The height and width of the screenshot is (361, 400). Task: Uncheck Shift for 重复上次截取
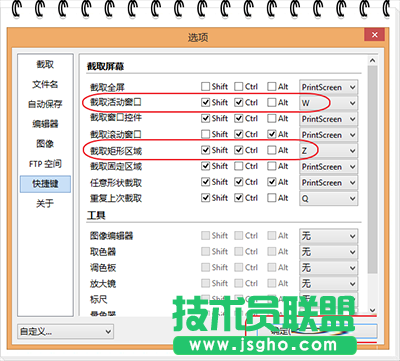click(206, 198)
